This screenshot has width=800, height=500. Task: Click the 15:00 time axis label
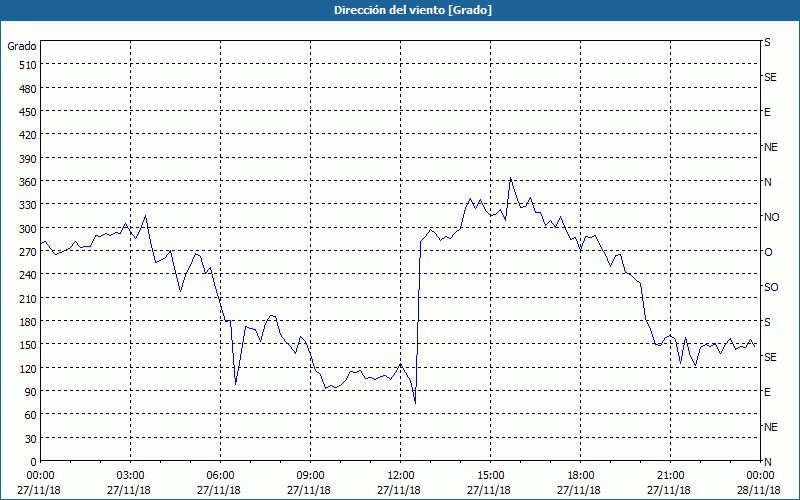[x=490, y=476]
